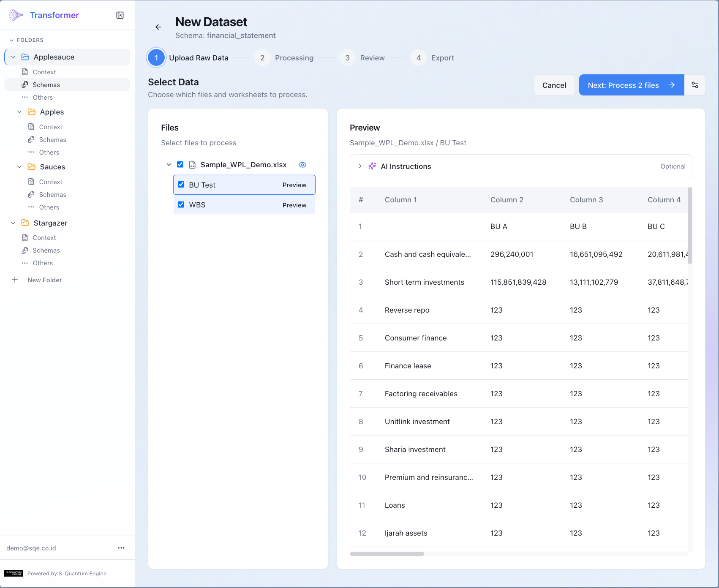The height and width of the screenshot is (588, 719).
Task: Collapse the Sauces folder chevron
Action: tap(19, 167)
